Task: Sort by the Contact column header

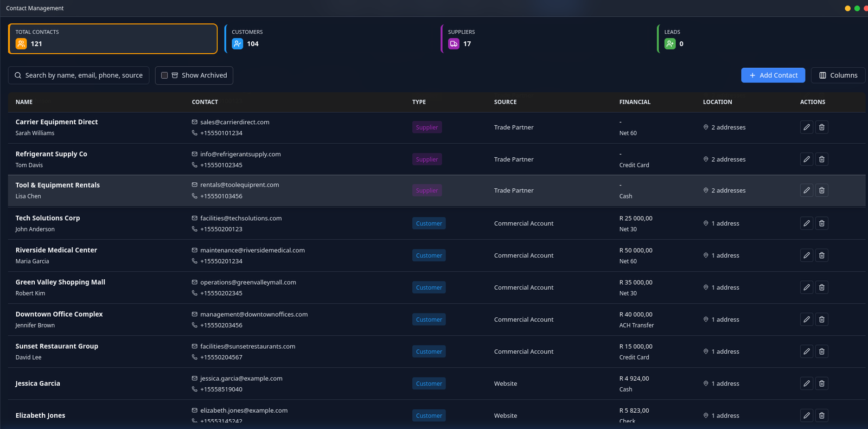Action: coord(205,102)
